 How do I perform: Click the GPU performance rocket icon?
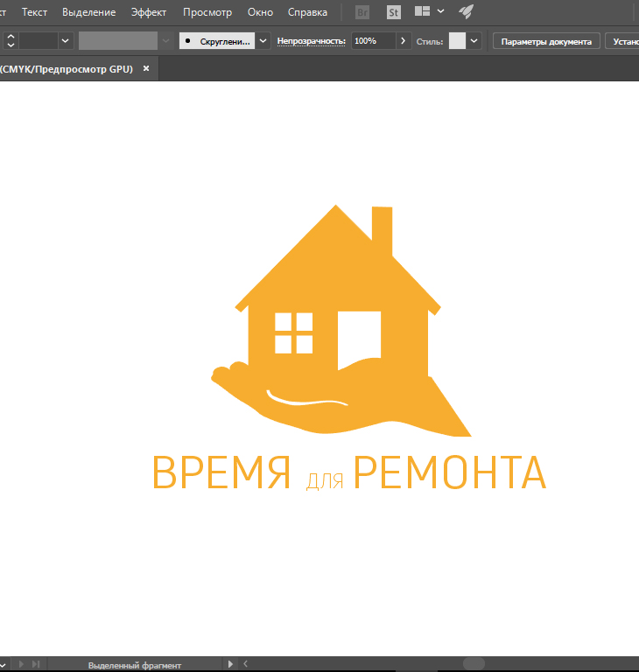(466, 11)
